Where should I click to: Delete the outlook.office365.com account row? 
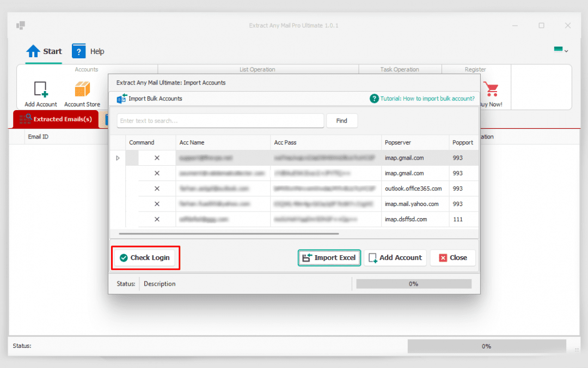click(x=157, y=189)
